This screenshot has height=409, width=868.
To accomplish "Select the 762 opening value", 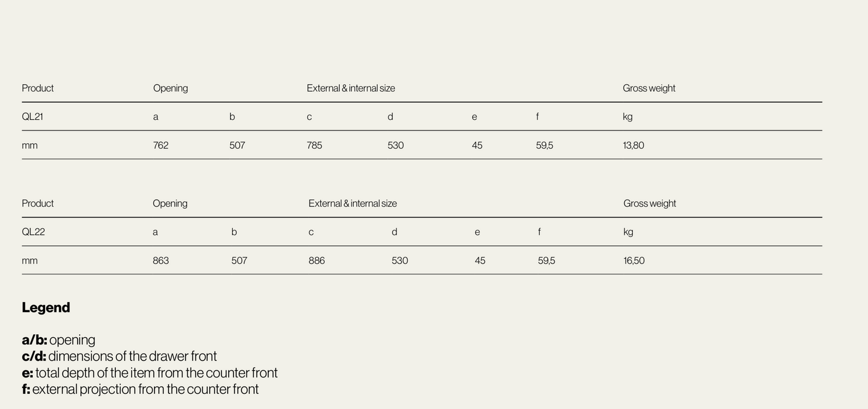I will [x=161, y=145].
